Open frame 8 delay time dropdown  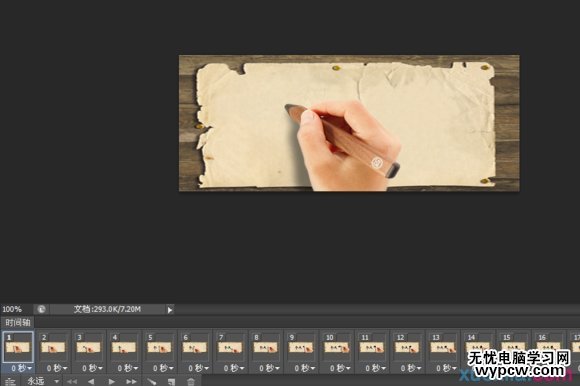point(270,368)
